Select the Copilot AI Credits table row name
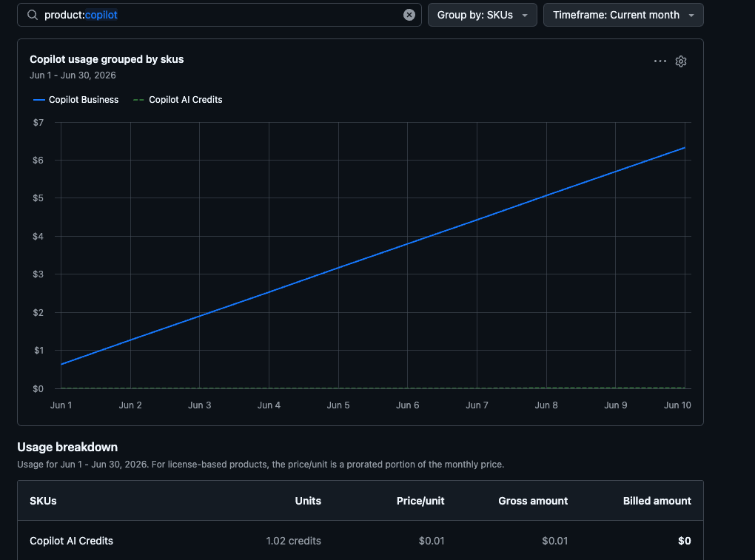The width and height of the screenshot is (755, 560). (x=71, y=541)
